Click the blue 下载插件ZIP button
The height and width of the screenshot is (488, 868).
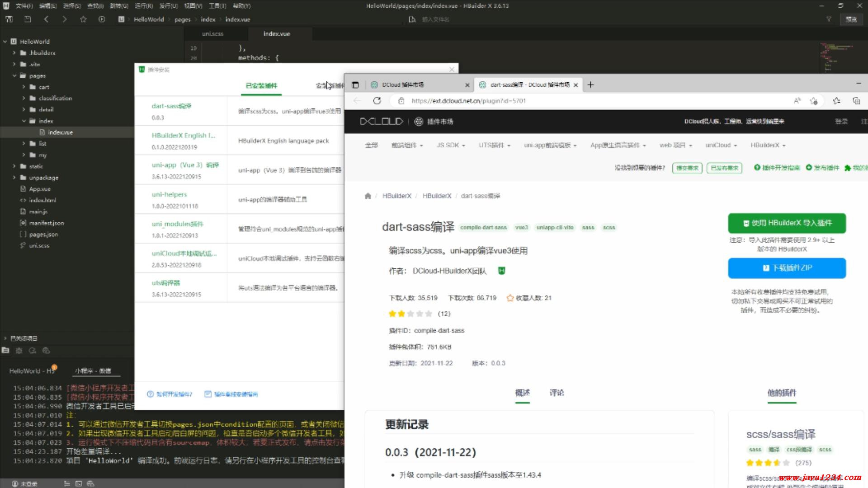pos(787,268)
